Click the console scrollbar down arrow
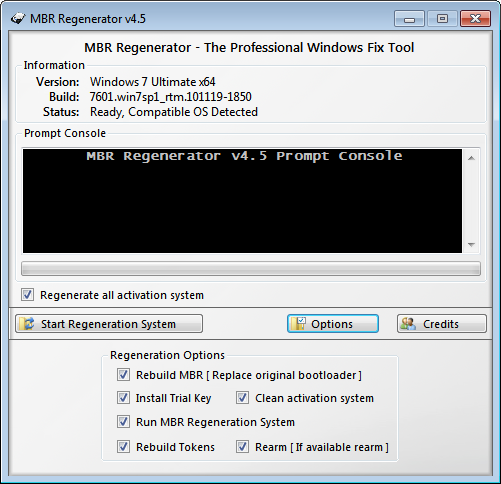Viewport: 501px width, 484px height. 471,245
